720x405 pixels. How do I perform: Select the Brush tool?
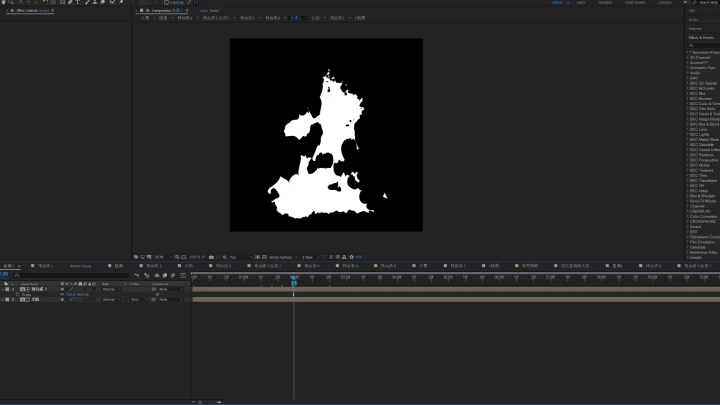pos(87,2)
